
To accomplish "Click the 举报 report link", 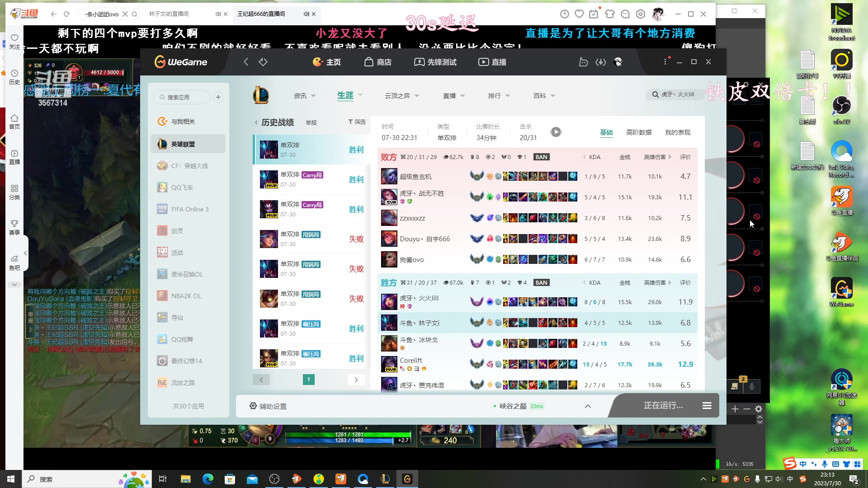I will [x=311, y=122].
